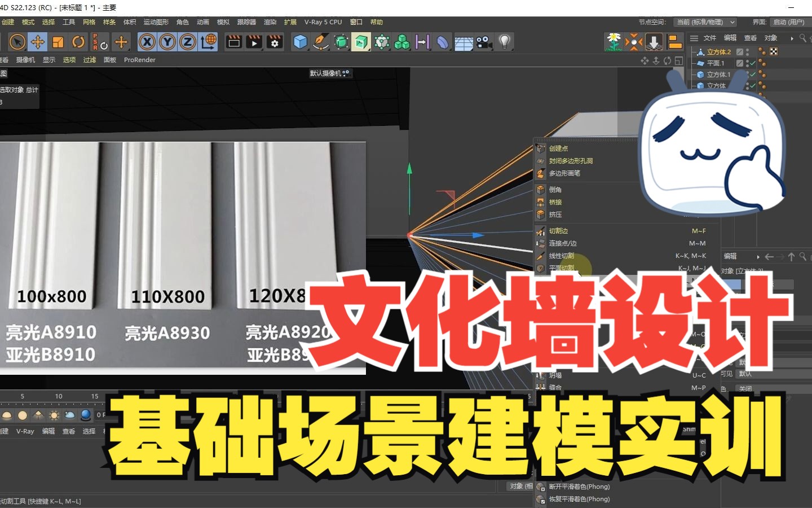Open the 样条 menu
The width and height of the screenshot is (812, 508).
(x=109, y=22)
